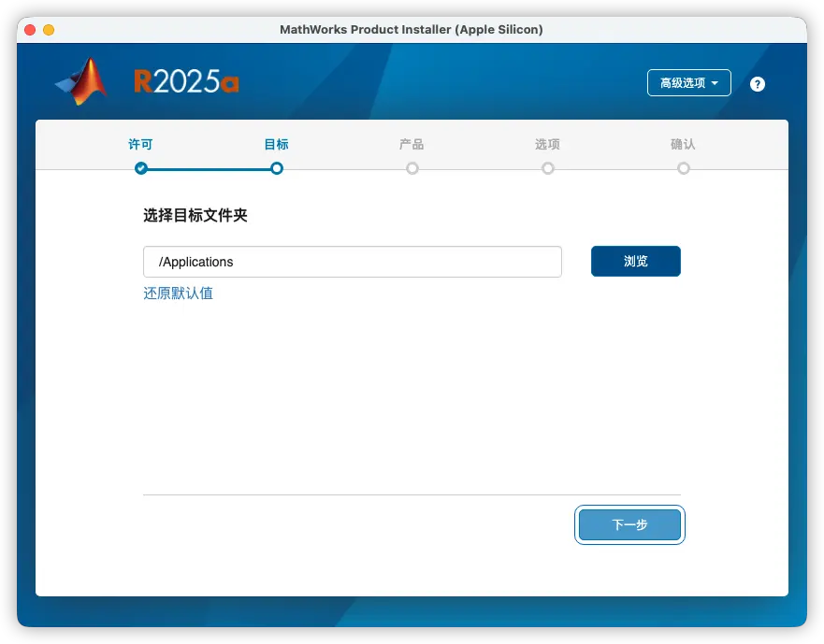The width and height of the screenshot is (824, 644).
Task: Switch to the 许可 tab
Action: [140, 145]
